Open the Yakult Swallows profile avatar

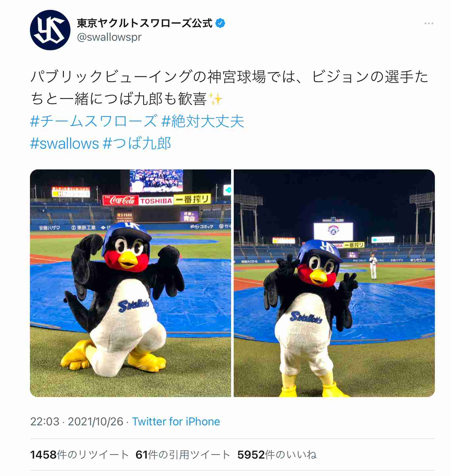pos(50,30)
